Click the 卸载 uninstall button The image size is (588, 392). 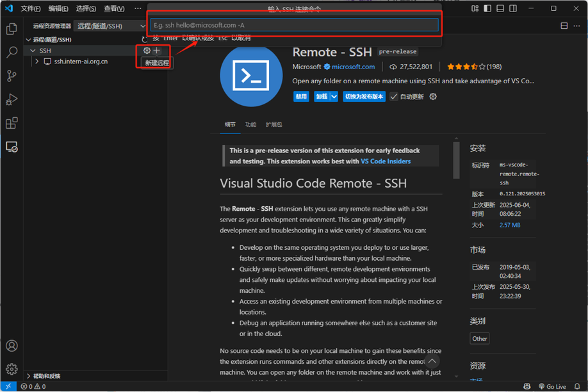[x=322, y=97]
